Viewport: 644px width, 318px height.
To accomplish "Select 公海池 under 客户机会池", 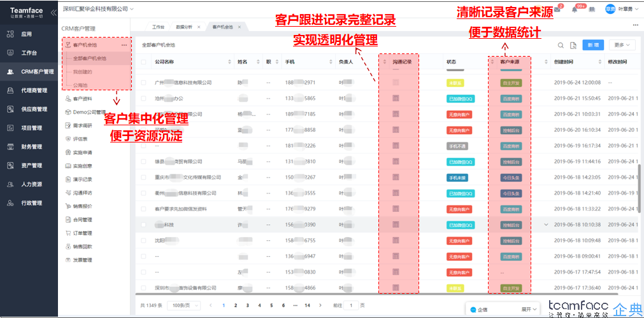I will [80, 85].
